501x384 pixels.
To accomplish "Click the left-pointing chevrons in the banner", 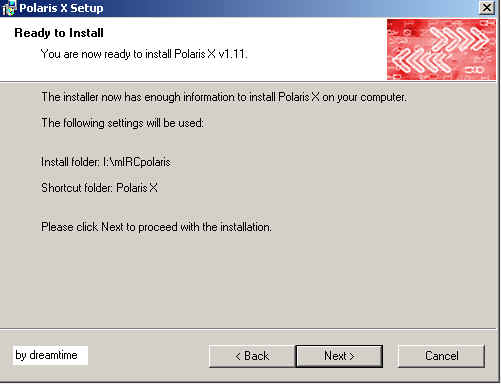I will click(421, 61).
